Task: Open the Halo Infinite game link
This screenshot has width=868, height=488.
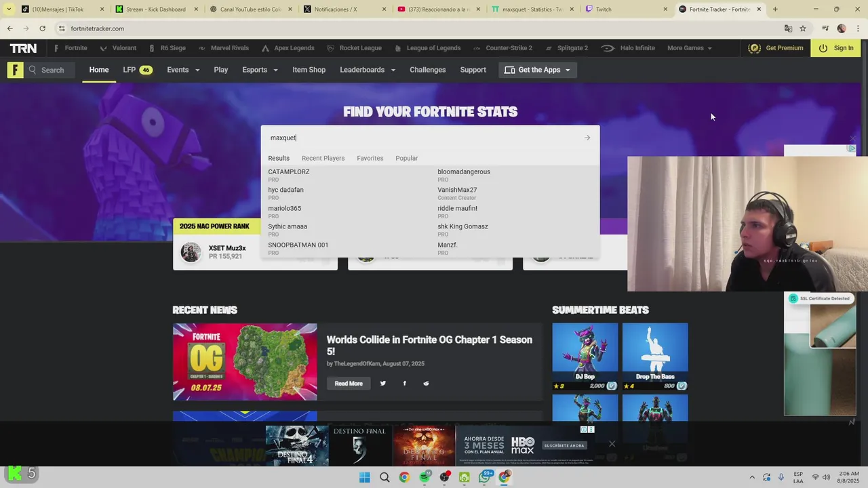Action: (x=629, y=48)
